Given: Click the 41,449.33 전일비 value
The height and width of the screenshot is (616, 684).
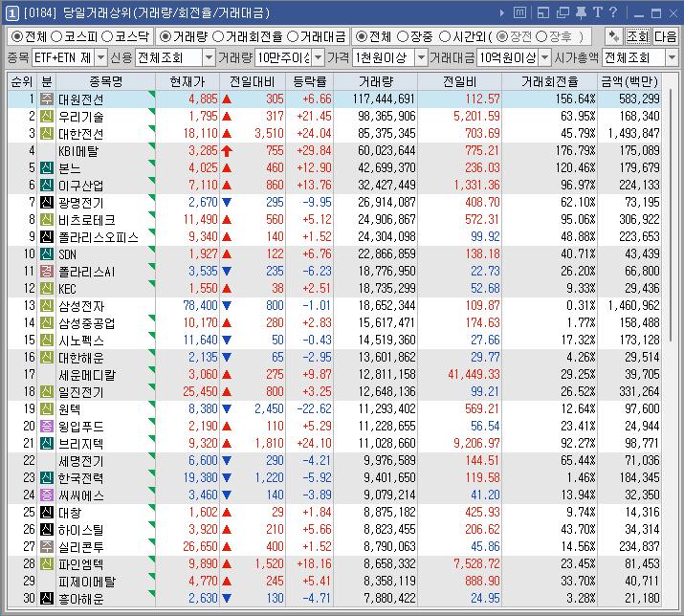Looking at the screenshot, I should click(x=474, y=374).
